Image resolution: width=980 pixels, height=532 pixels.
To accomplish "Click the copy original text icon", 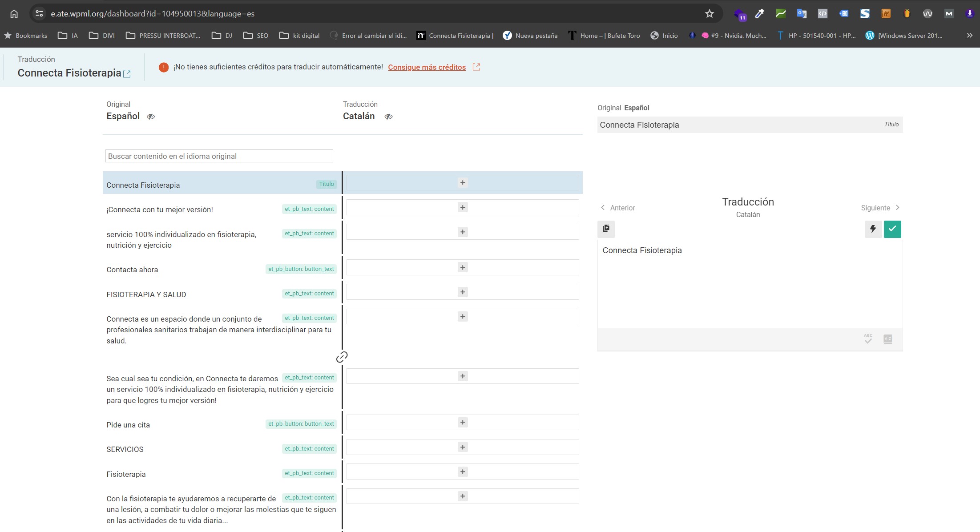I will [x=606, y=229].
